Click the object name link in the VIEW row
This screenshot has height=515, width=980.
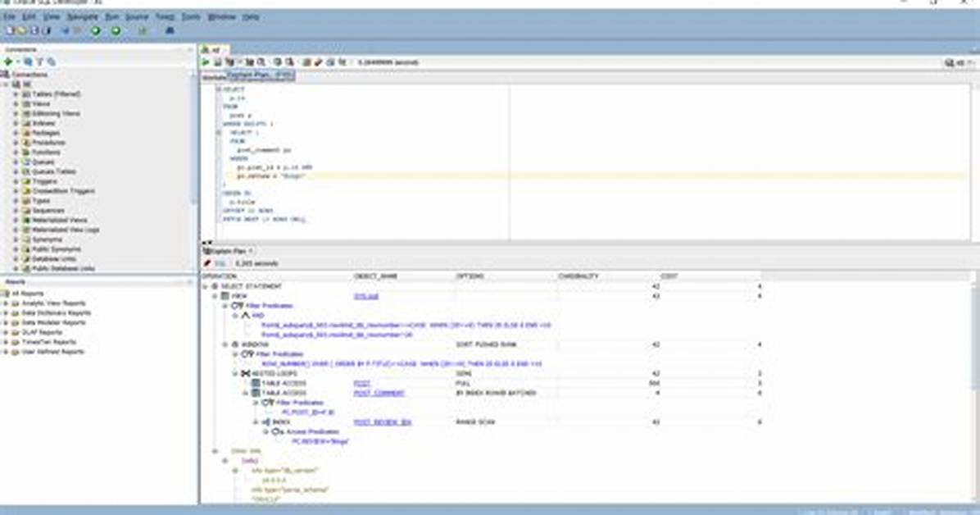click(366, 296)
